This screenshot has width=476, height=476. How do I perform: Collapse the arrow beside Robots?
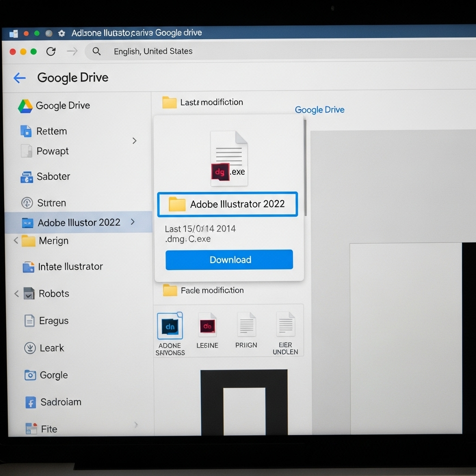[16, 294]
